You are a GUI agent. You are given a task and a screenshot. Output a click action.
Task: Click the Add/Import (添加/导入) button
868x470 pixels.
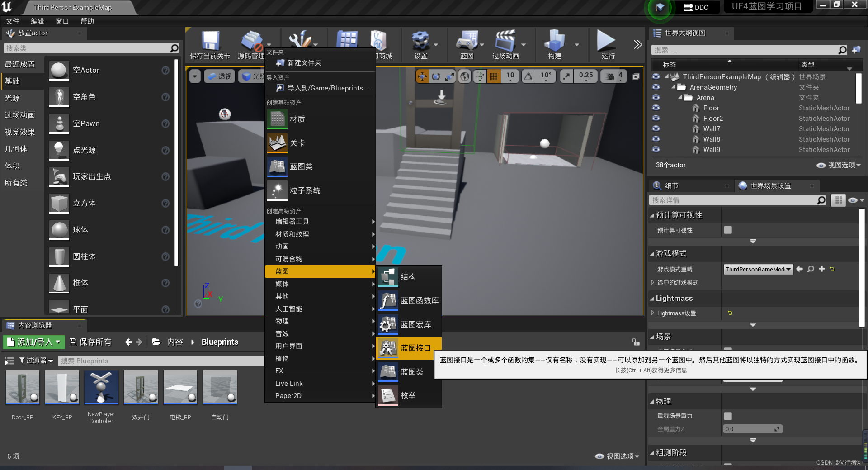[34, 342]
